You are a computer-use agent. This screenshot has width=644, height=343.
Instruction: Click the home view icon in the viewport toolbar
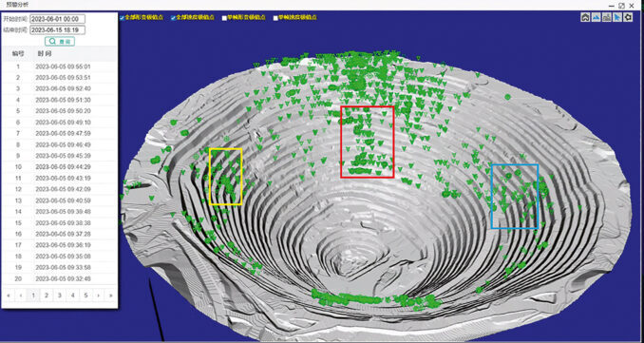[x=585, y=17]
